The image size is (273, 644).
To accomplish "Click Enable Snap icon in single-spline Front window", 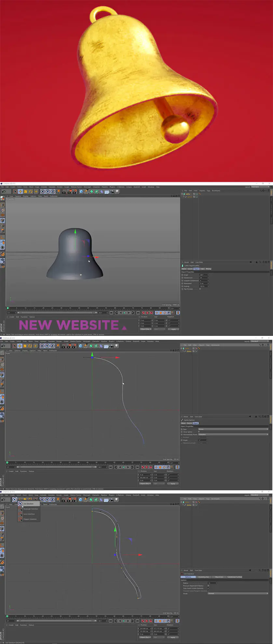I will 2,408.
